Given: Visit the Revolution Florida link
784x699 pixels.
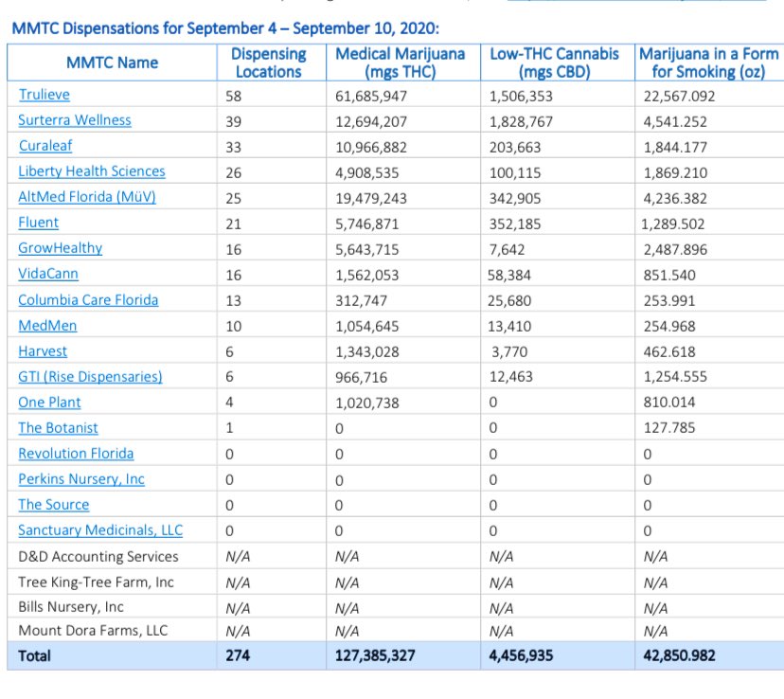Looking at the screenshot, I should (76, 454).
